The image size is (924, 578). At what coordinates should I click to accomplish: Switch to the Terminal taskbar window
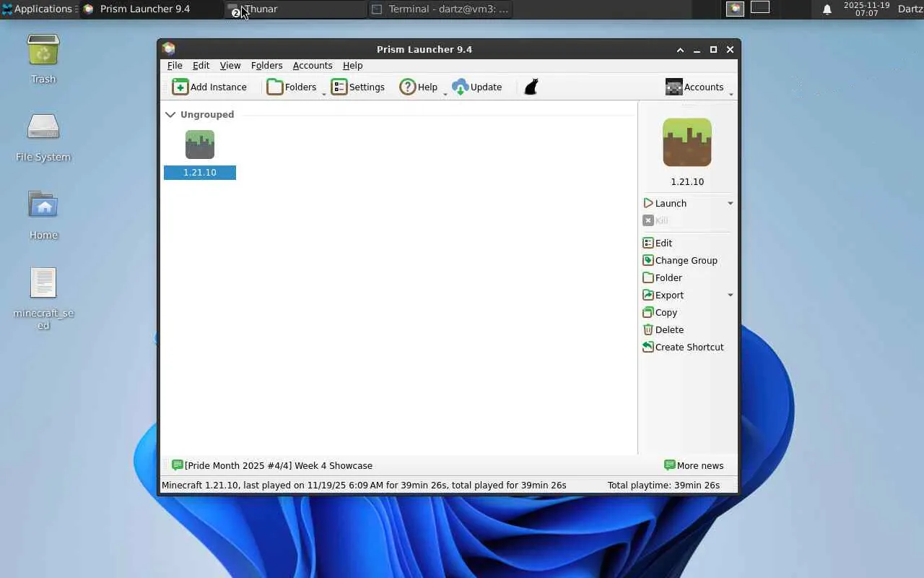pos(440,9)
